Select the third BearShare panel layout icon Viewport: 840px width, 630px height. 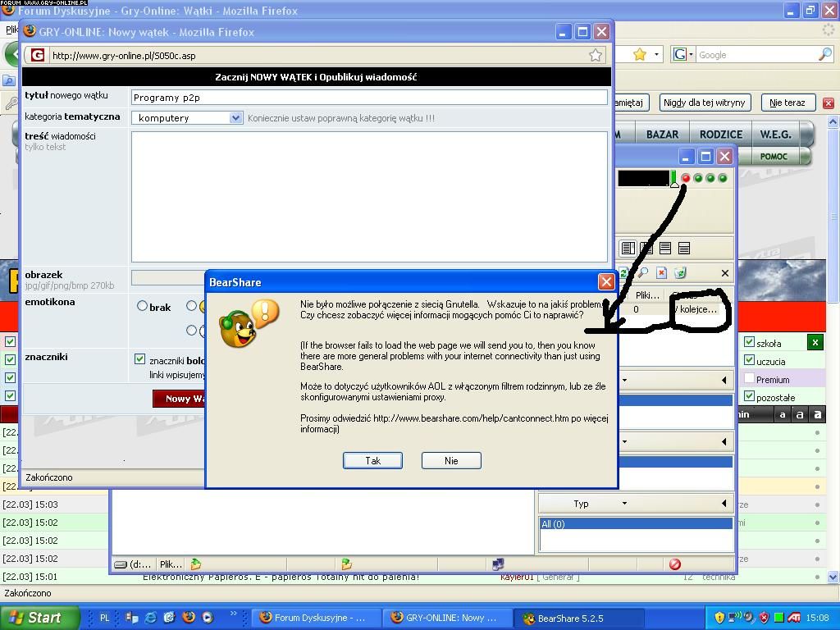665,248
